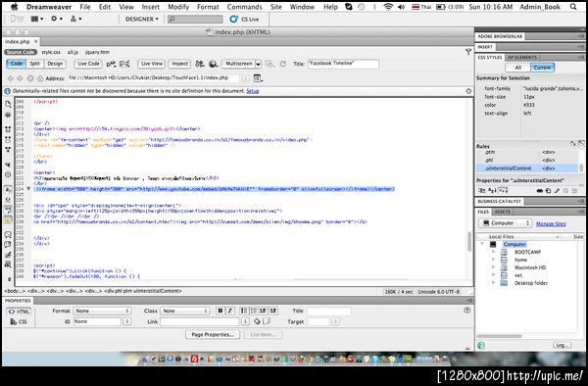Click the Wi-Fi icon in the menu bar
Screen dimensions: 588x386
(388, 7)
